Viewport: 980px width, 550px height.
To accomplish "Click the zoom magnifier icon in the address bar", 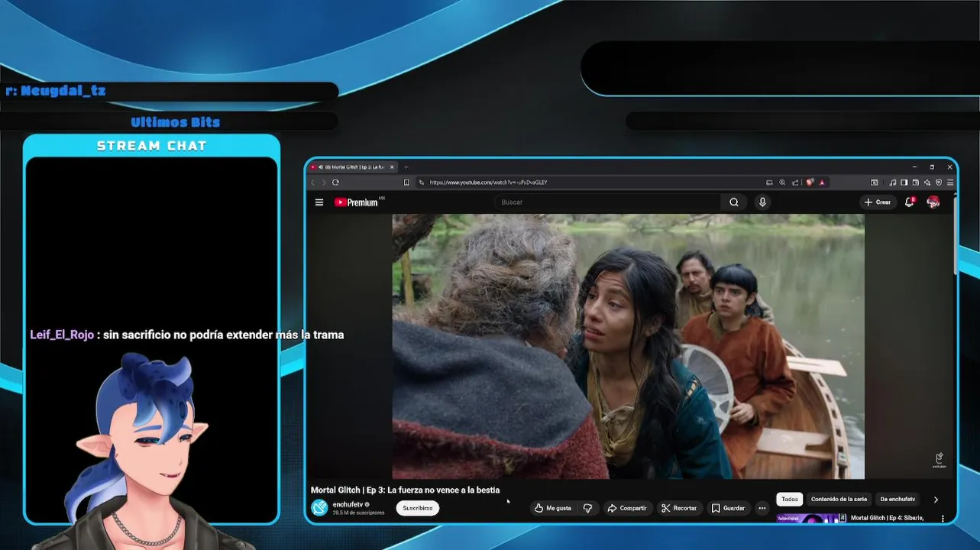I will click(782, 183).
